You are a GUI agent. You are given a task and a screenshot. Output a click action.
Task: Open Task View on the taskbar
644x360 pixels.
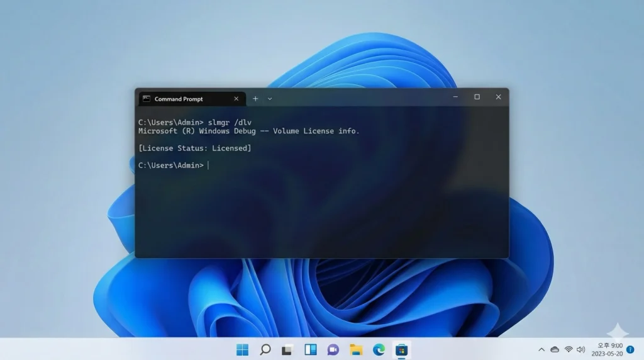pyautogui.click(x=287, y=349)
